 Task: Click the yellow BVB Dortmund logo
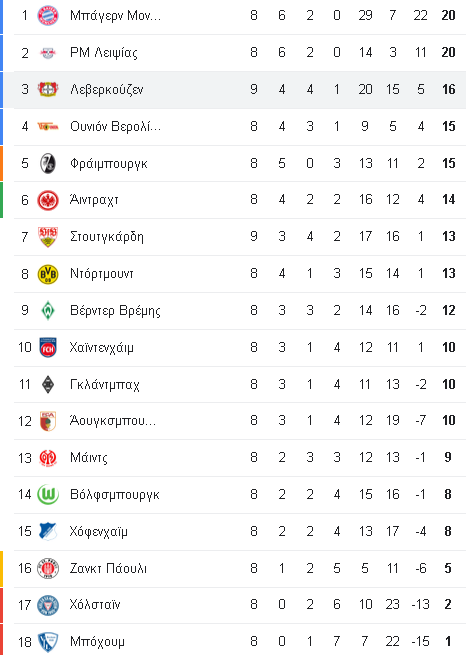pos(48,274)
